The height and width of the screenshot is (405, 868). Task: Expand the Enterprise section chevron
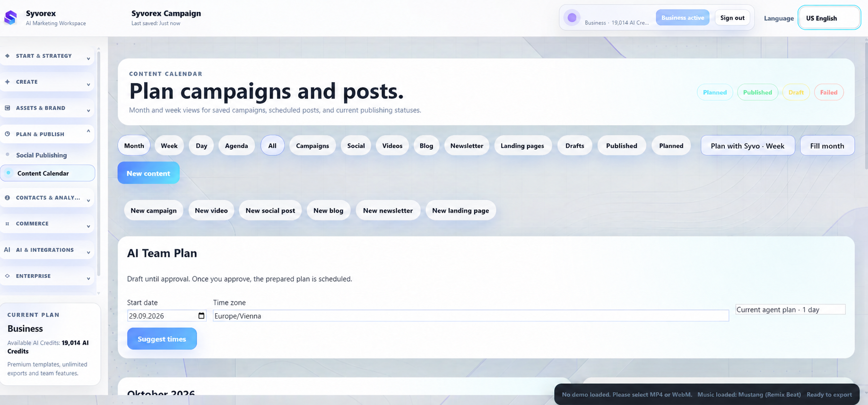coord(88,279)
